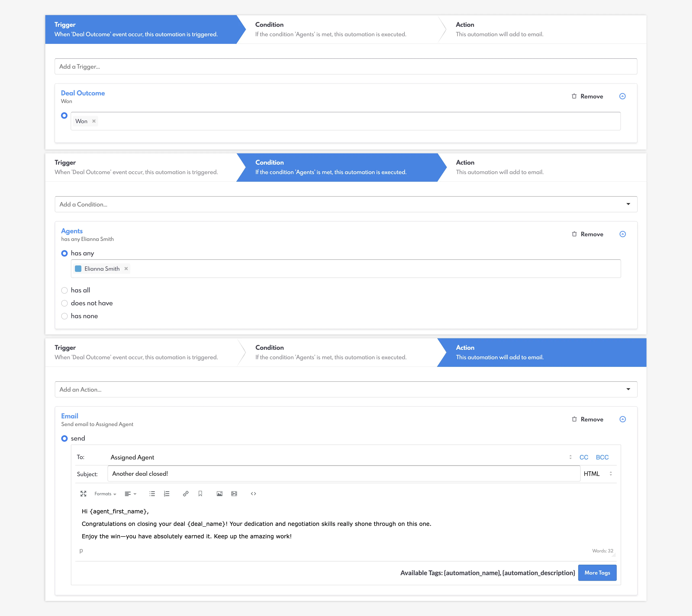Insert an image via the toolbar
This screenshot has width=692, height=616.
[x=220, y=494]
